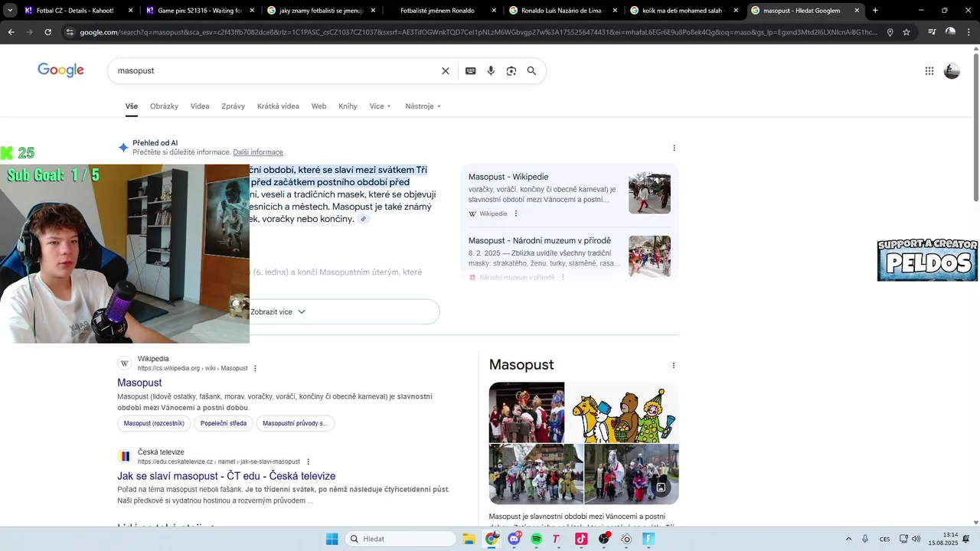Click the Google logo
980x551 pixels.
[60, 70]
